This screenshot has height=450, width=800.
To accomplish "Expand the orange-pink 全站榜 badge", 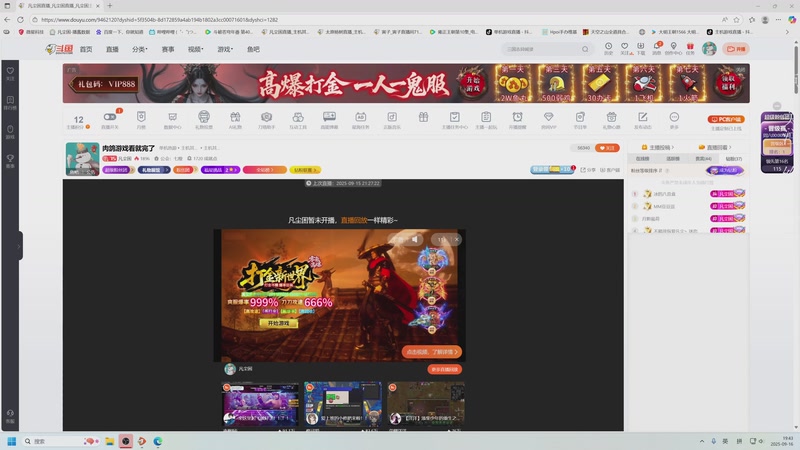I will 264,170.
